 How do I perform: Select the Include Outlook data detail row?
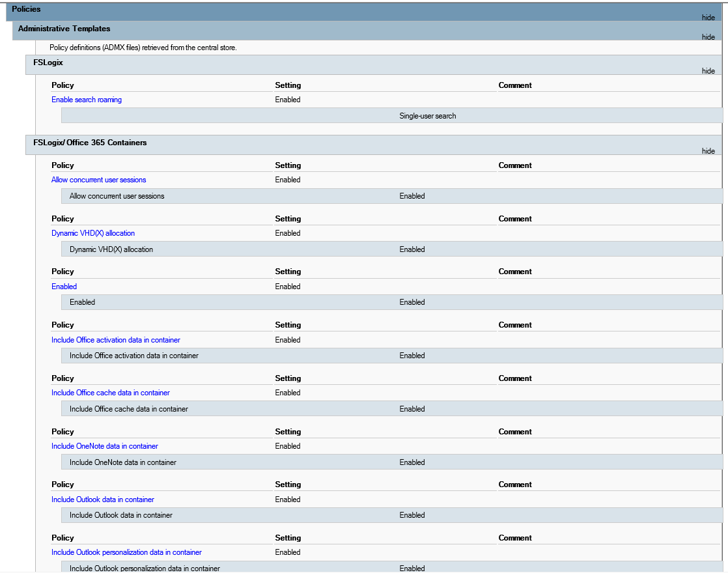392,516
